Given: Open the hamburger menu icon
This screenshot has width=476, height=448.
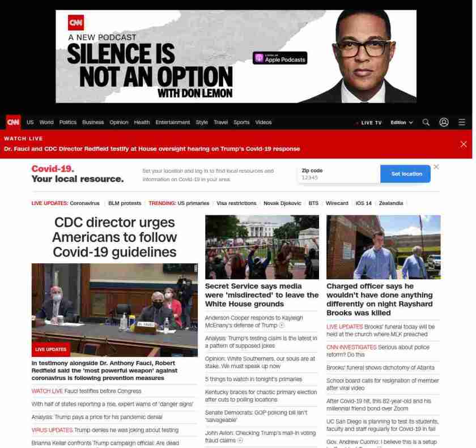Looking at the screenshot, I should coord(462,122).
